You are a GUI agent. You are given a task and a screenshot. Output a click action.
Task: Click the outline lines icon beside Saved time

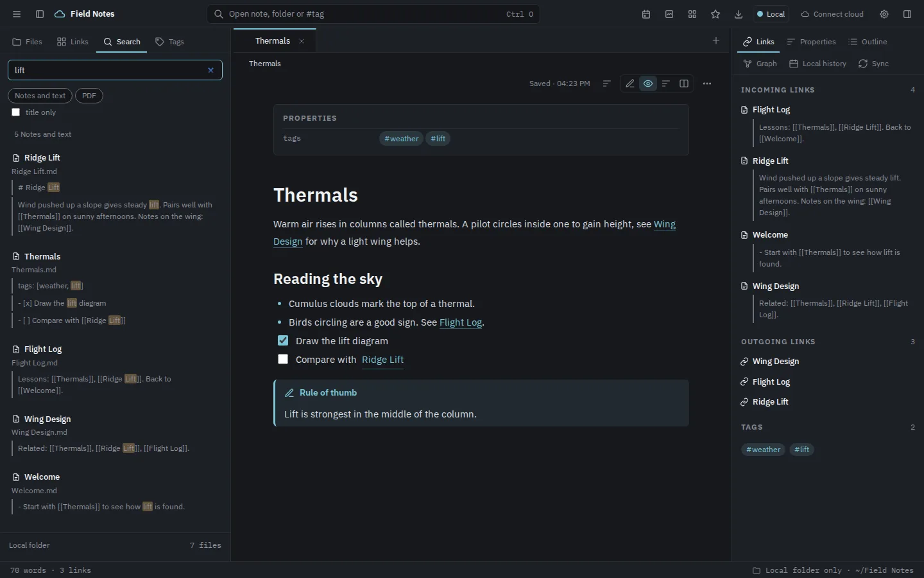pos(606,83)
